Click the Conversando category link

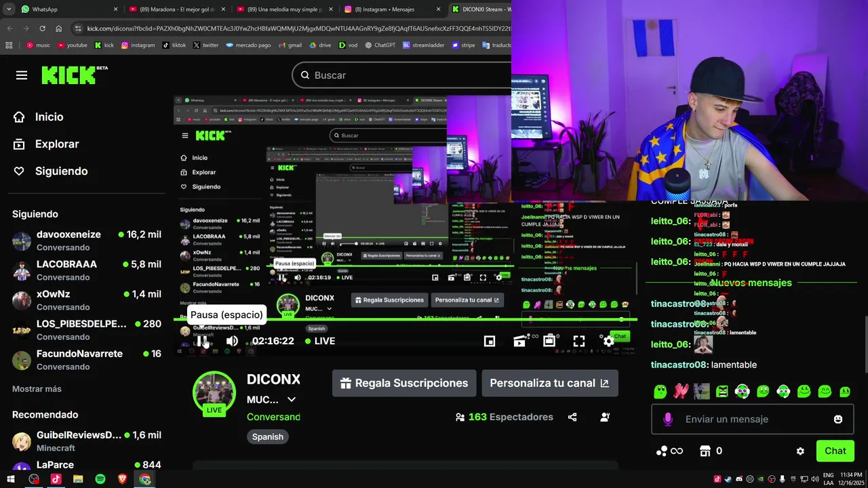(x=273, y=417)
